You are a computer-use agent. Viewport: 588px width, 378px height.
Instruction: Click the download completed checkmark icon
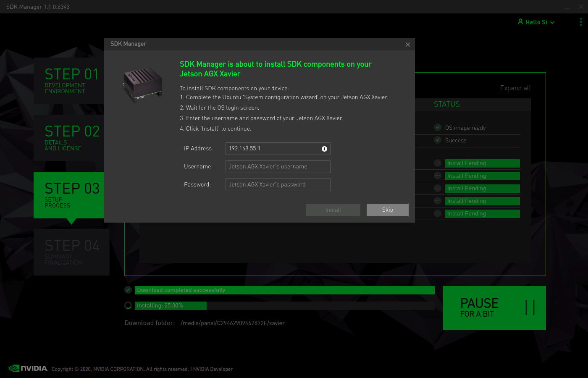[x=128, y=290]
